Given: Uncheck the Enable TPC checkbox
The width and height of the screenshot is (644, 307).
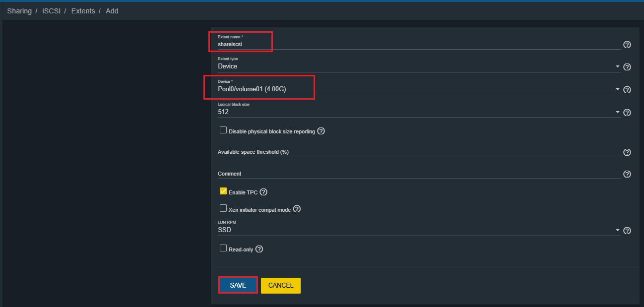Looking at the screenshot, I should [223, 191].
